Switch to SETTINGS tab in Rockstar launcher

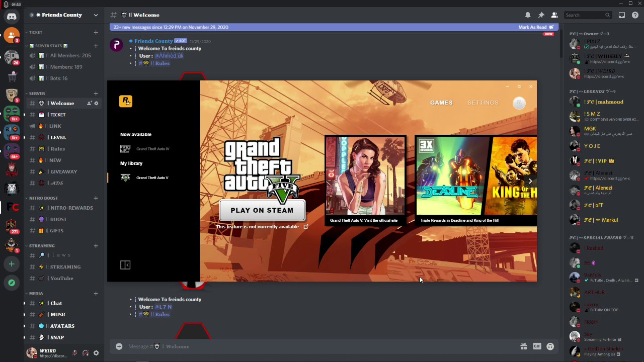(482, 103)
